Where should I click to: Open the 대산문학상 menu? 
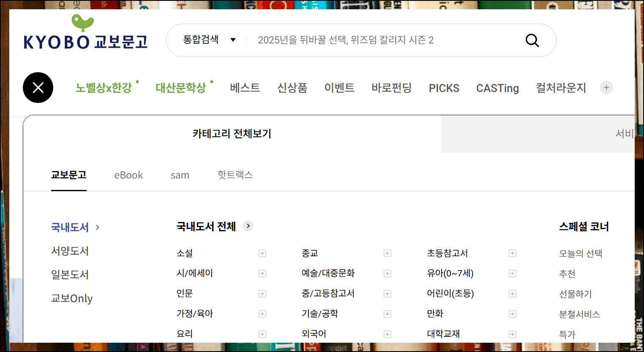pyautogui.click(x=181, y=88)
